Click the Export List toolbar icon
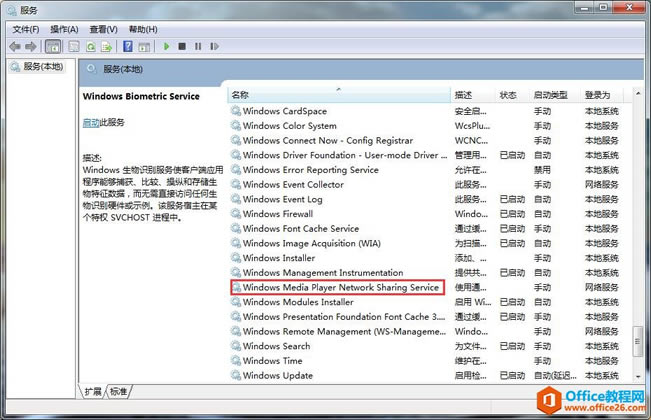The image size is (651, 420). point(107,46)
